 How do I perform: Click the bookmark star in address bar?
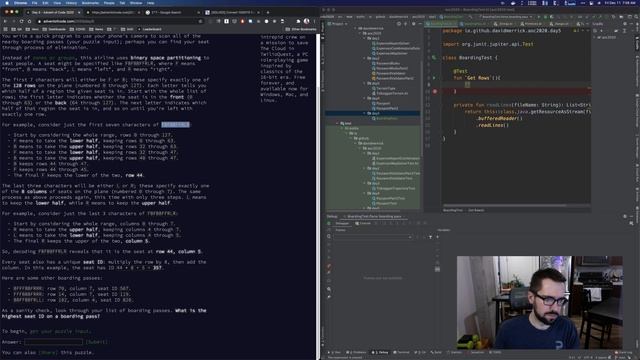tap(200, 21)
